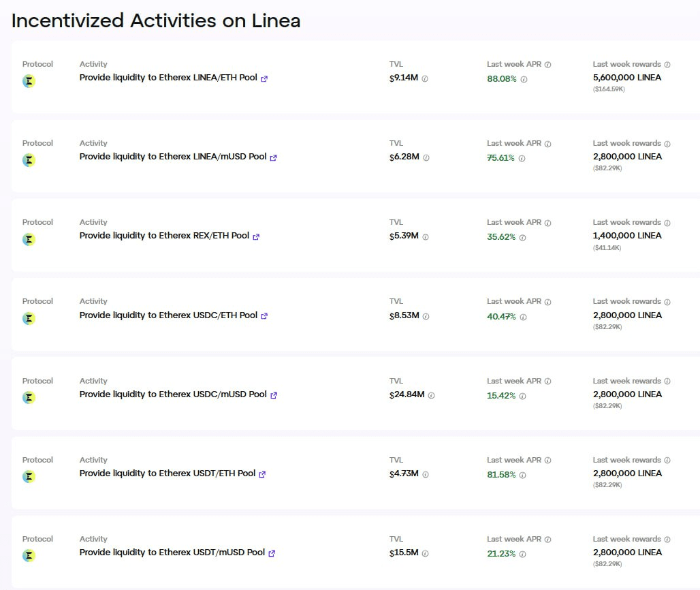The height and width of the screenshot is (590, 700).
Task: Click info icon next to $6.28M TVL
Action: coord(426,157)
